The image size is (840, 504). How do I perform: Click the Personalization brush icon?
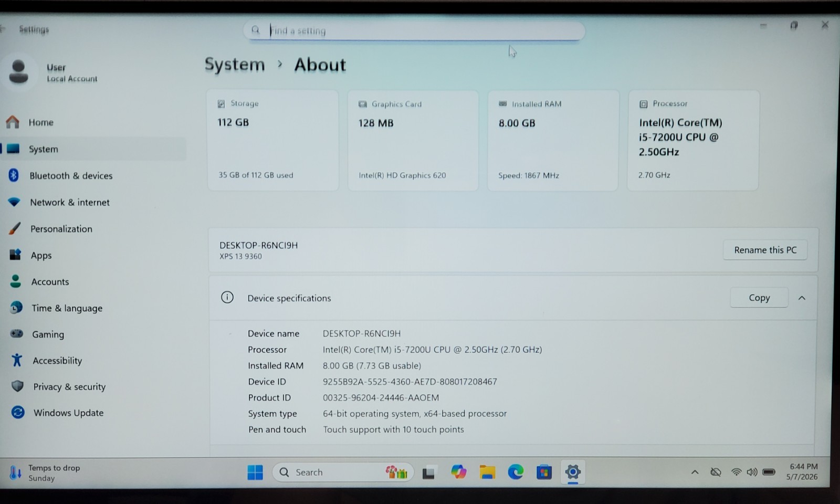(15, 228)
